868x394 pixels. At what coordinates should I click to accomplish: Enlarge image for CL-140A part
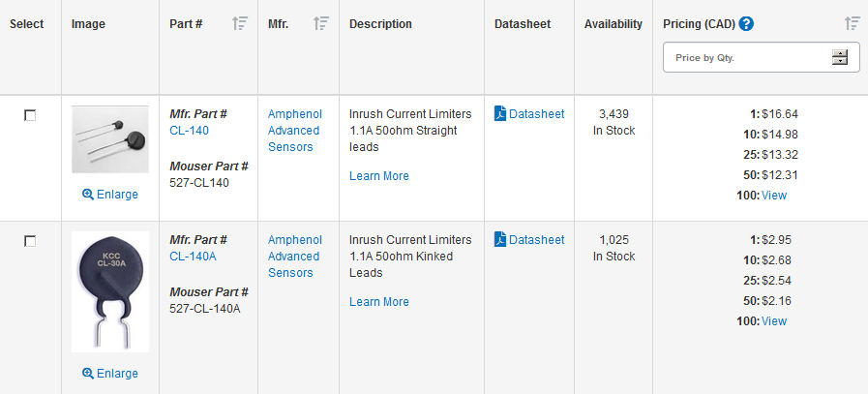click(x=110, y=373)
